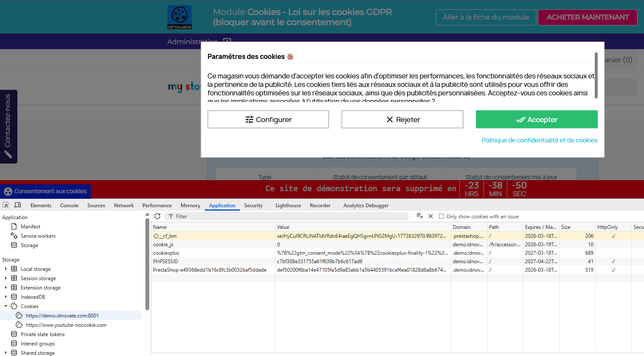Click the IndexedDB database icon

point(14,297)
